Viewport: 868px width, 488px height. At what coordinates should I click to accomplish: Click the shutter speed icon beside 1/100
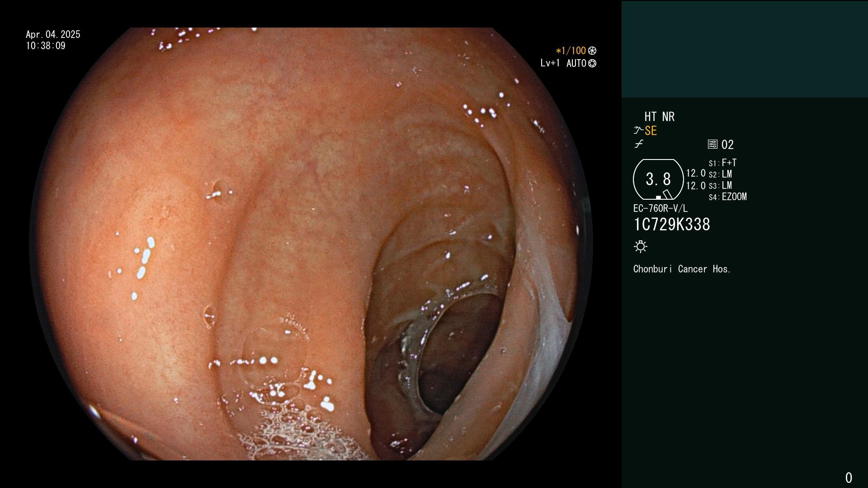tap(592, 51)
